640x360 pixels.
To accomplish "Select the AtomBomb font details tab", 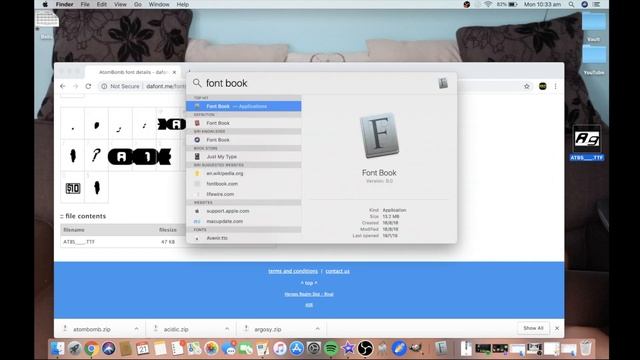I will pyautogui.click(x=133, y=72).
